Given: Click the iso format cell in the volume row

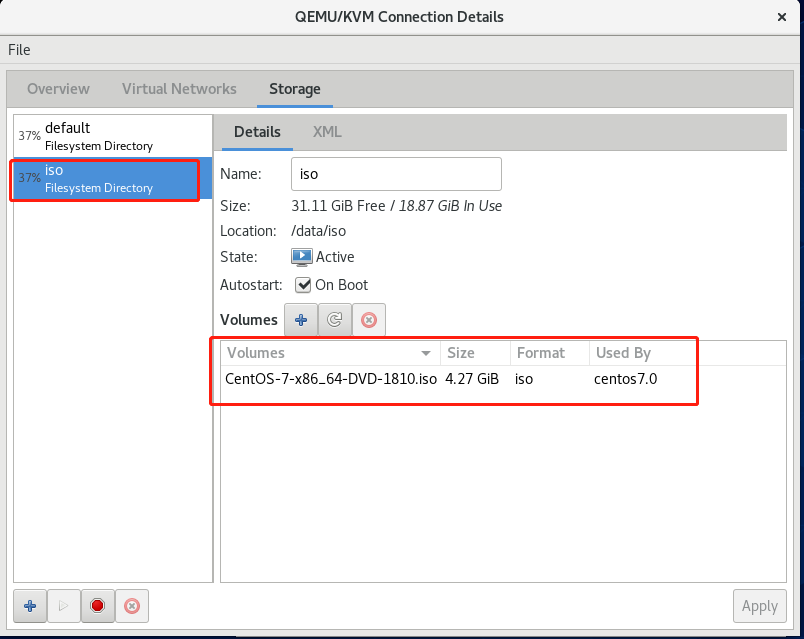Looking at the screenshot, I should click(x=524, y=379).
